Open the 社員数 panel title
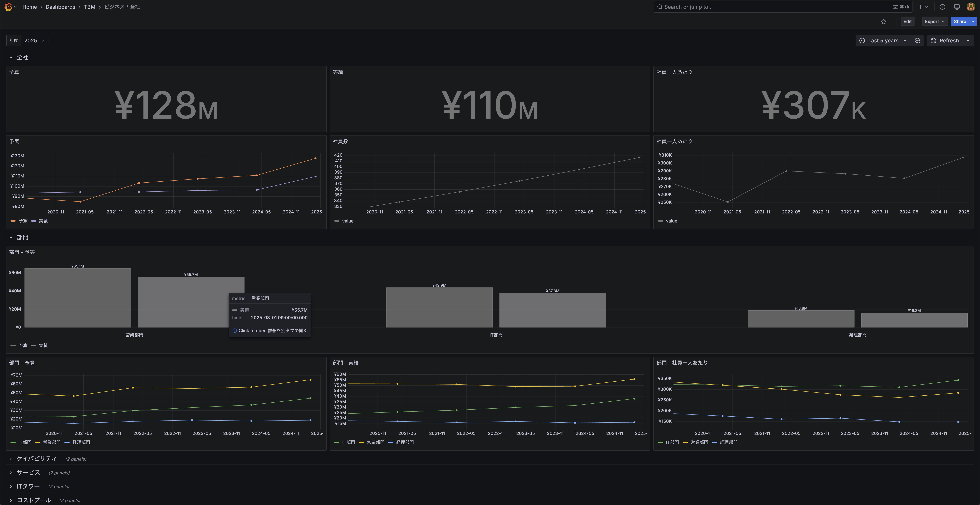The image size is (980, 505). pyautogui.click(x=341, y=141)
